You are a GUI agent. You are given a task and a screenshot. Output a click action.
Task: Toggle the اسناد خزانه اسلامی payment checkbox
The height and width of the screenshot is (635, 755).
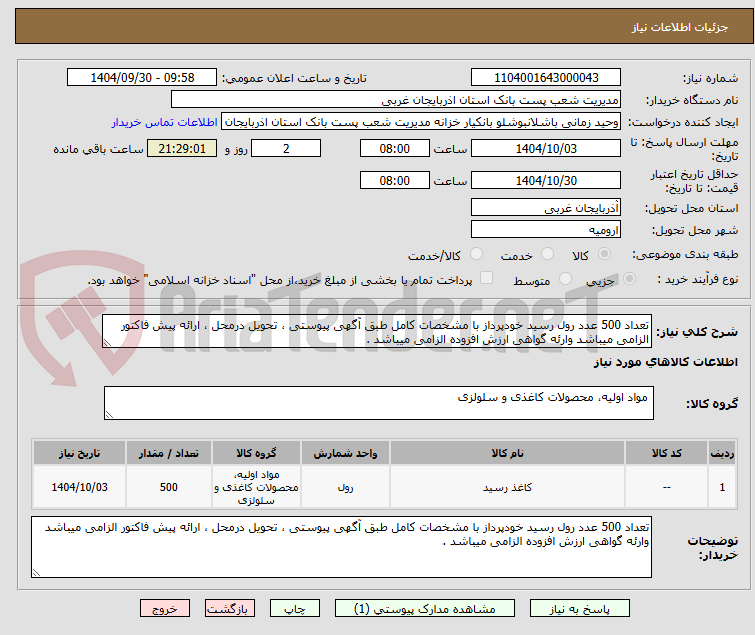(x=487, y=278)
